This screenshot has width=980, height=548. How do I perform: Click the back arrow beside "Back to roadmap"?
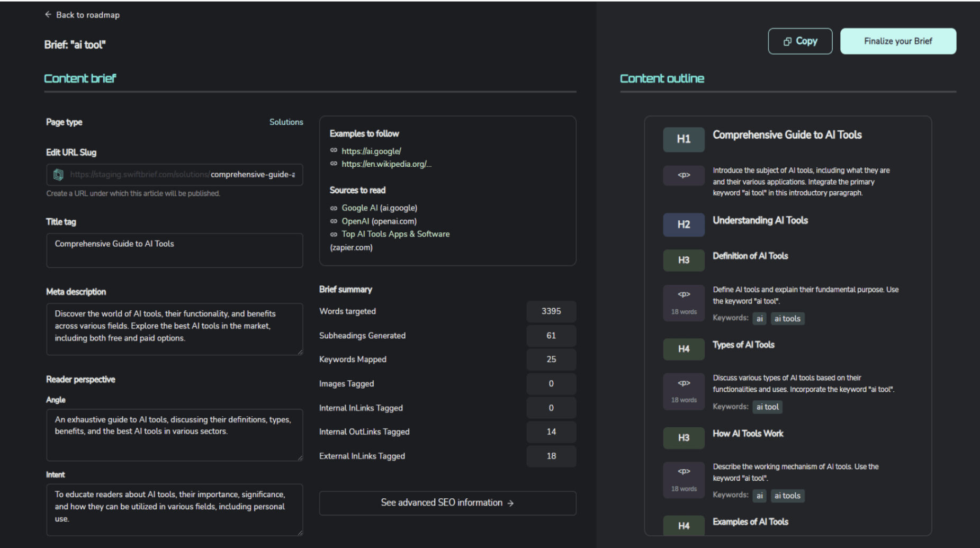tap(48, 15)
